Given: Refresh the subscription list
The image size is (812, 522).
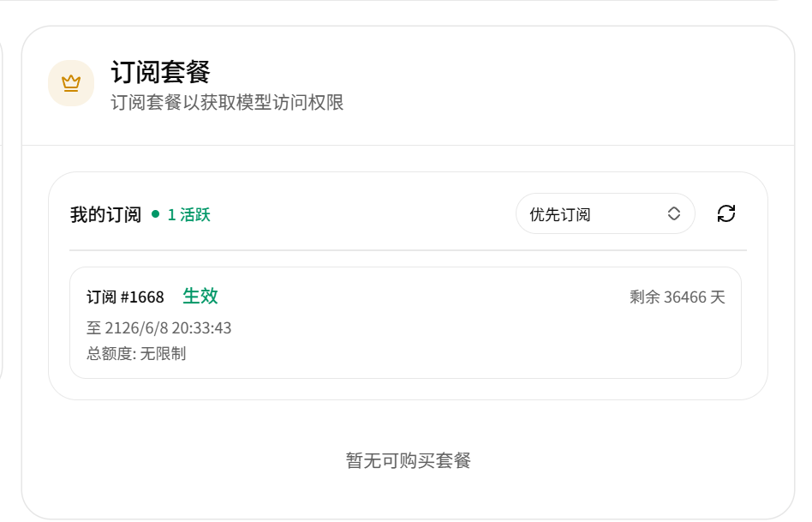Looking at the screenshot, I should [726, 213].
